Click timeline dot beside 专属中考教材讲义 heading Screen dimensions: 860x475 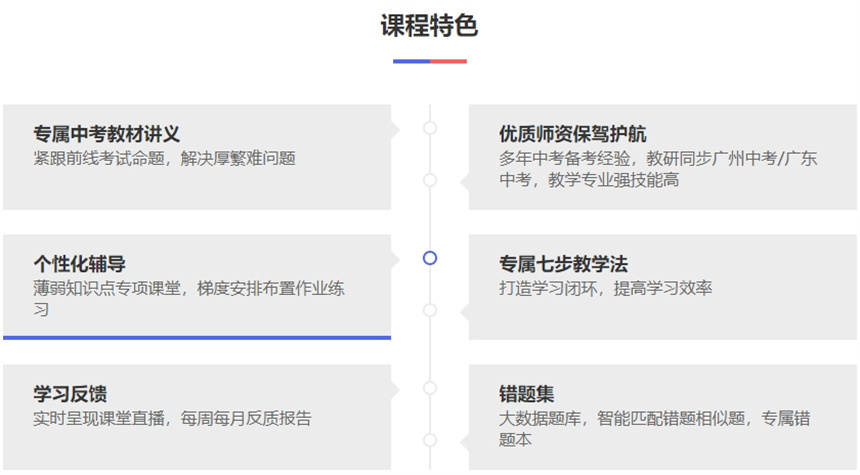coord(430,128)
